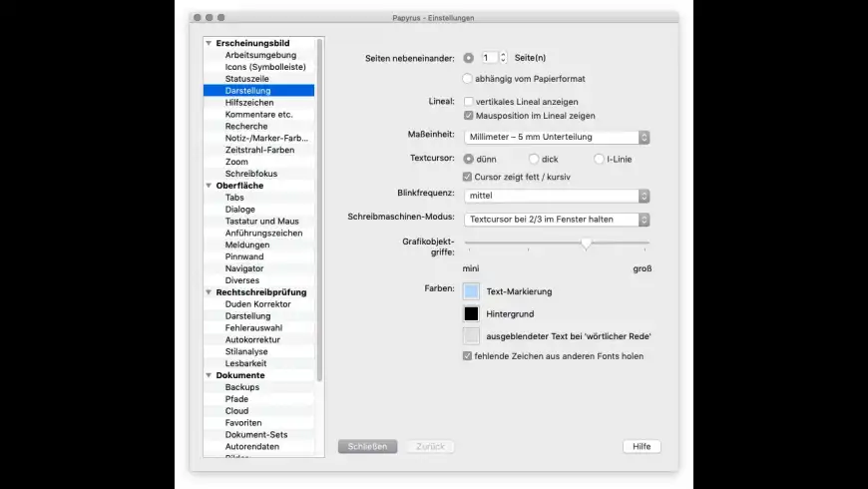Image resolution: width=868 pixels, height=489 pixels.
Task: Click the Seiten nebeneinander number field
Action: 489,58
